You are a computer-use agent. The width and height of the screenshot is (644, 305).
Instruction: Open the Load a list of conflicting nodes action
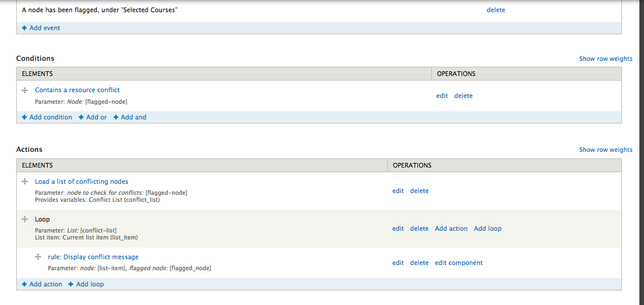[81, 181]
